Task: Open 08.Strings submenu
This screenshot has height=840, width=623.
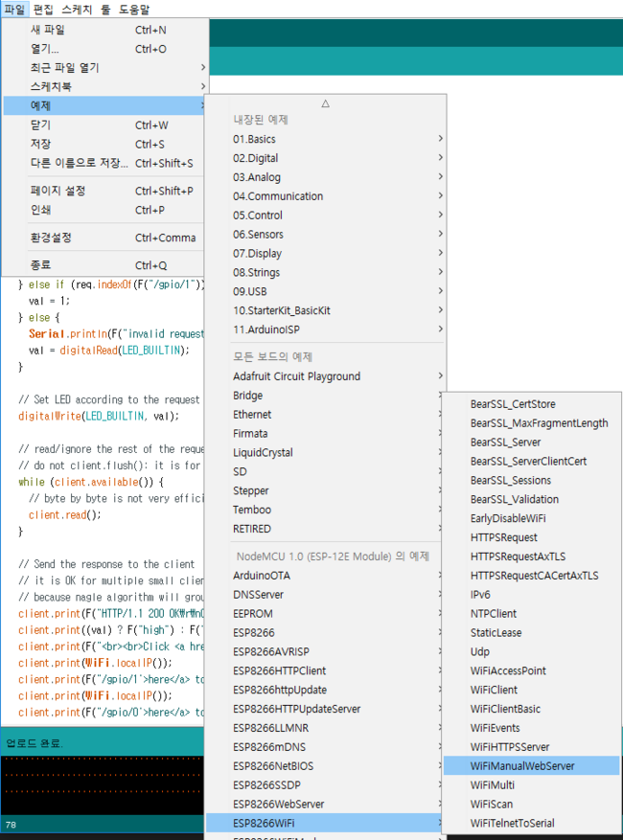Action: point(326,272)
